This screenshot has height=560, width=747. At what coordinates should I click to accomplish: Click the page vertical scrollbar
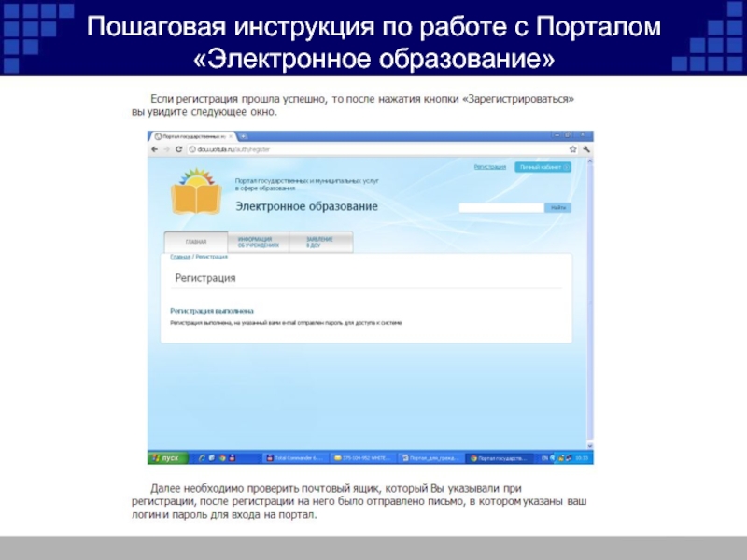590,302
